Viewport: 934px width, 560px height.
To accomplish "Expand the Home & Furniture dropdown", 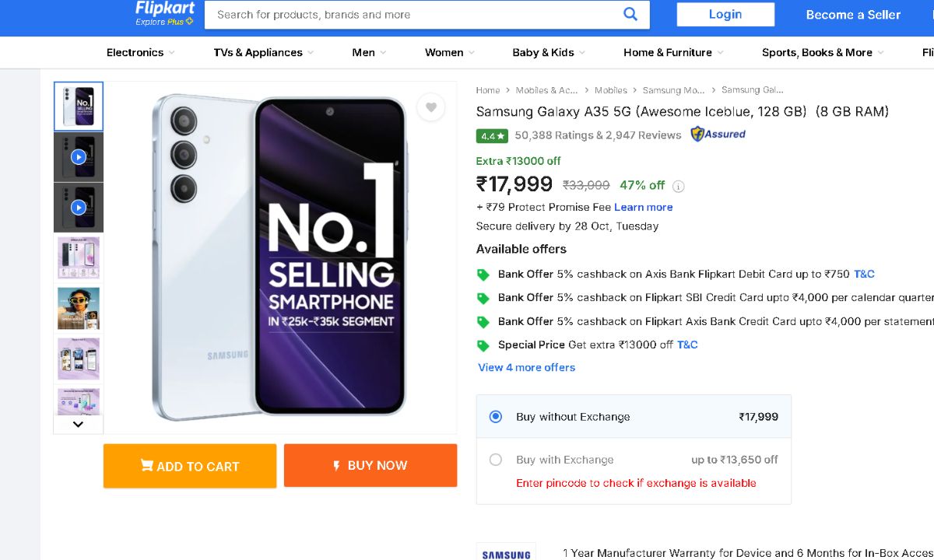I will click(x=673, y=53).
